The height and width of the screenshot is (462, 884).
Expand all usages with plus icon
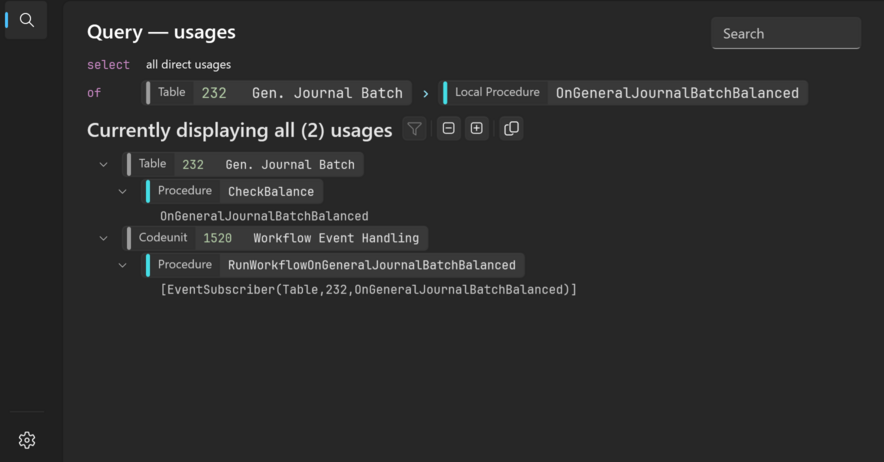point(477,129)
